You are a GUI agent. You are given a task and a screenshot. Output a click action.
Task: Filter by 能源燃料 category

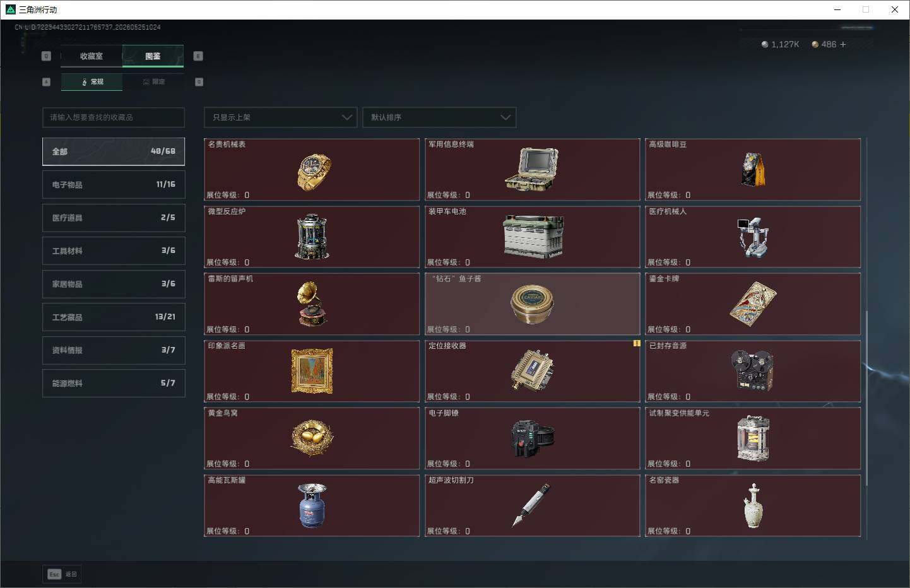tap(114, 383)
